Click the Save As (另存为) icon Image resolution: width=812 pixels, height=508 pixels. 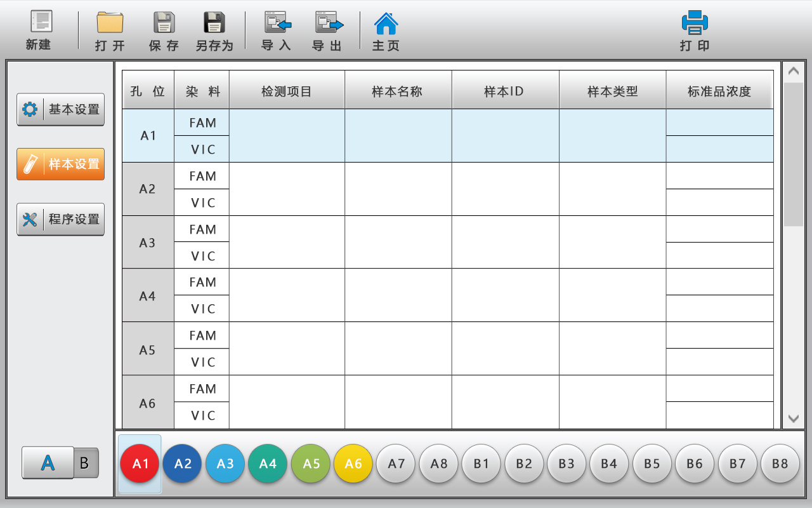pos(214,23)
